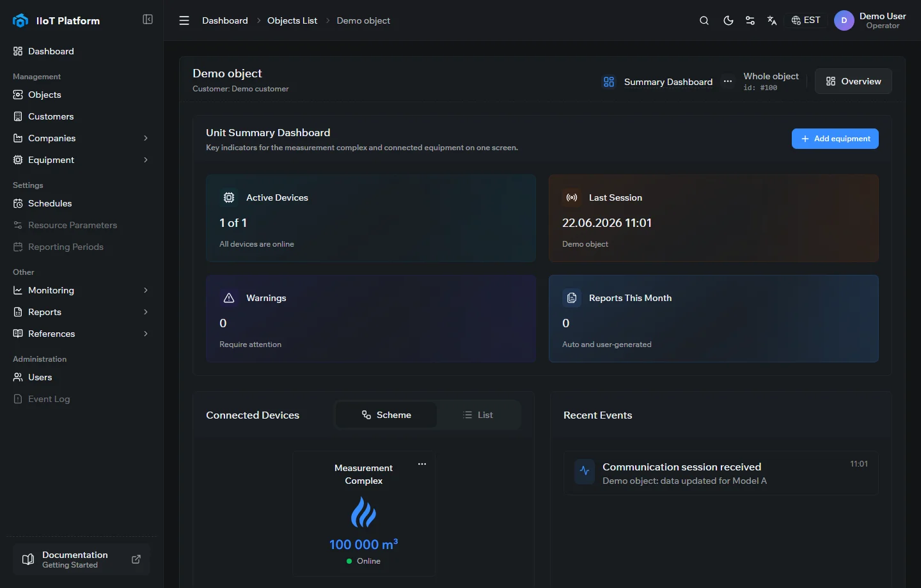Switch Connected Devices to Scheme view
Screen dimensions: 921x588
click(x=386, y=415)
